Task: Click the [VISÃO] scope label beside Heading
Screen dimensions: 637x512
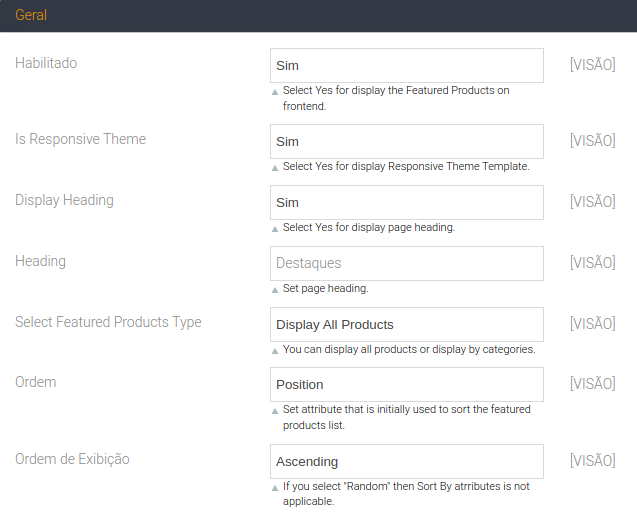Action: click(x=592, y=263)
